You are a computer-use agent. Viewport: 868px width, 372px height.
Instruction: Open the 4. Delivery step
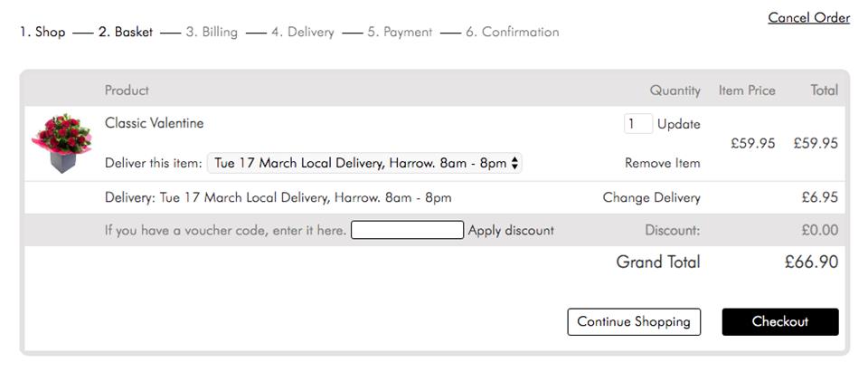click(302, 33)
